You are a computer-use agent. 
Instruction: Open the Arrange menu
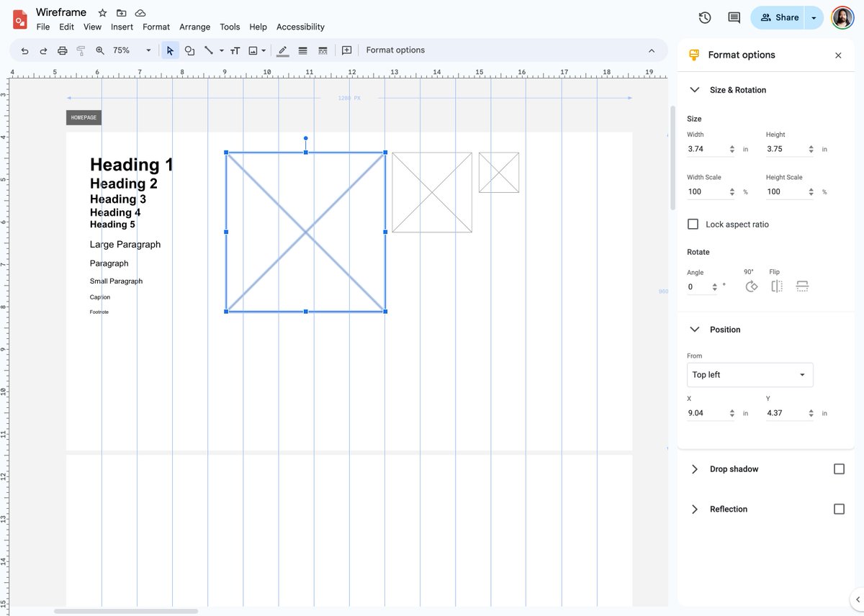(x=194, y=27)
